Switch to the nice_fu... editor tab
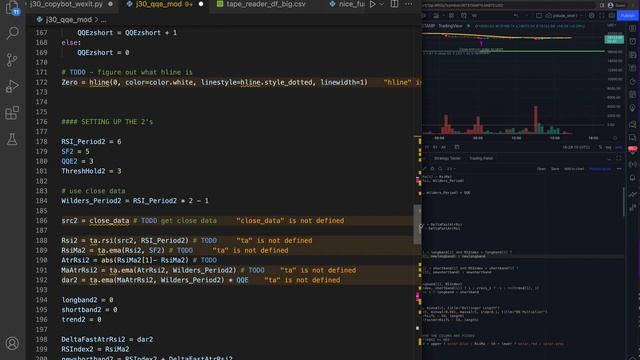The height and width of the screenshot is (360, 640). click(x=348, y=4)
